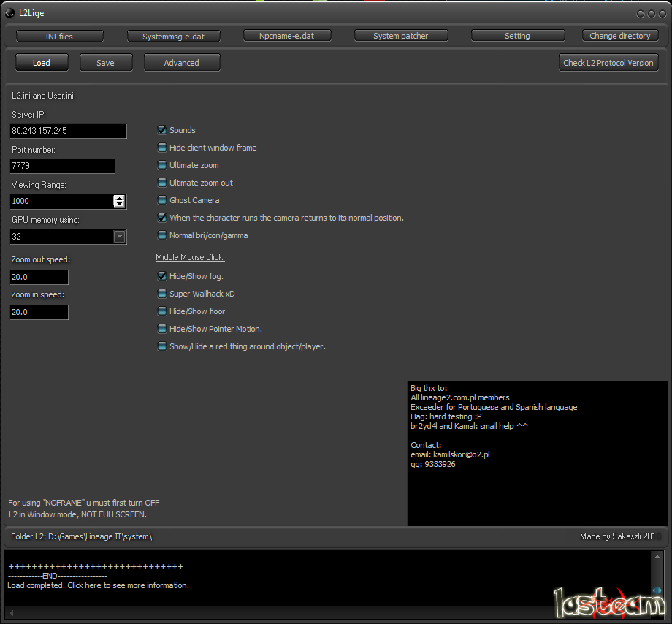Open the System patcher section
Viewport: 672px width, 624px height.
coord(400,36)
